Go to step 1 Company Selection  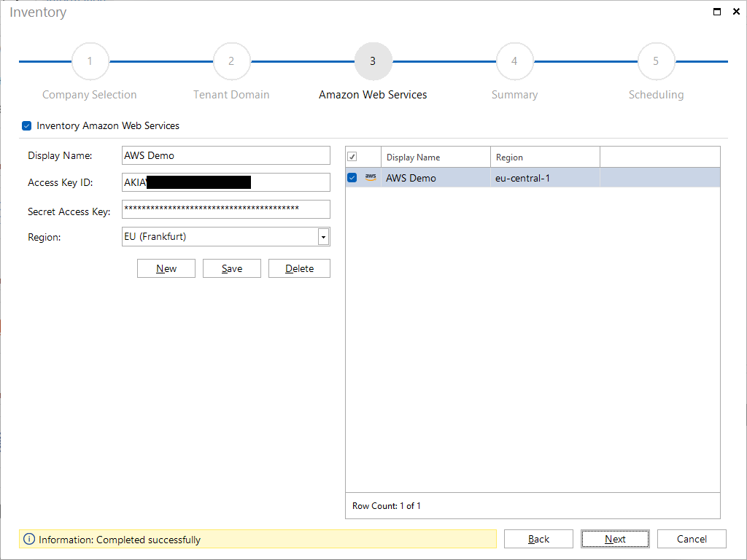90,61
